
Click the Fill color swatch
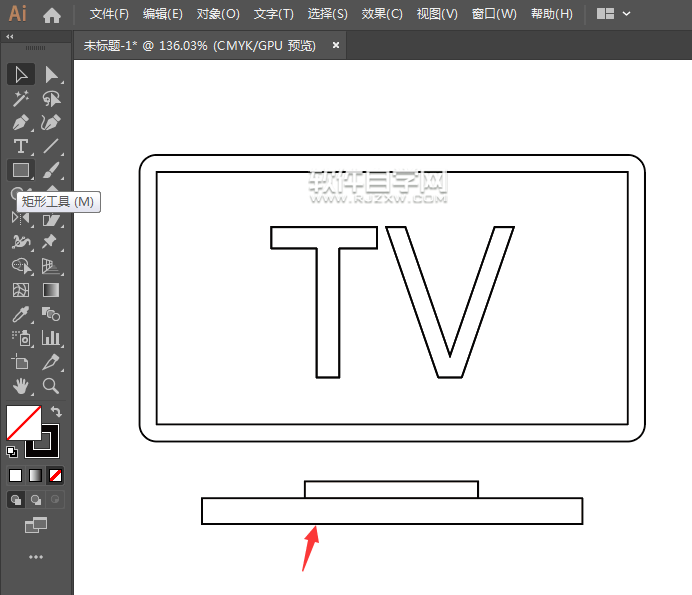[23, 422]
